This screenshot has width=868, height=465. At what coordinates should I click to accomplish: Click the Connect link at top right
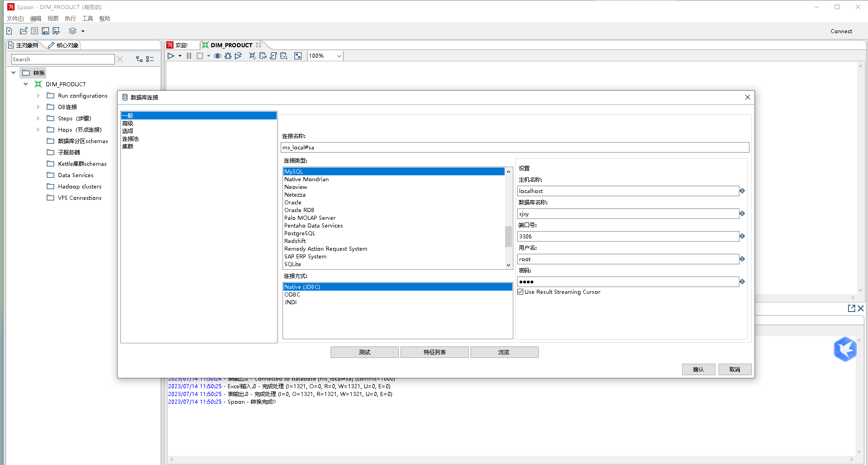tap(841, 31)
